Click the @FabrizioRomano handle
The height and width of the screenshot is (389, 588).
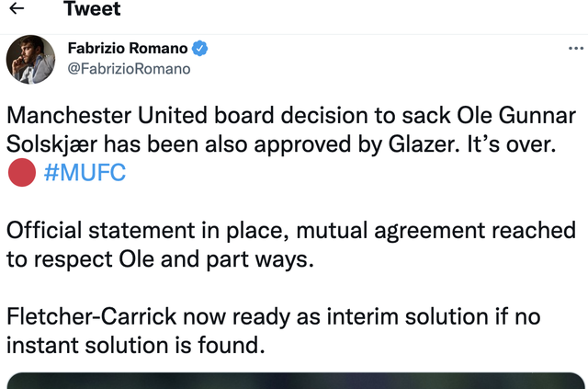coord(129,69)
